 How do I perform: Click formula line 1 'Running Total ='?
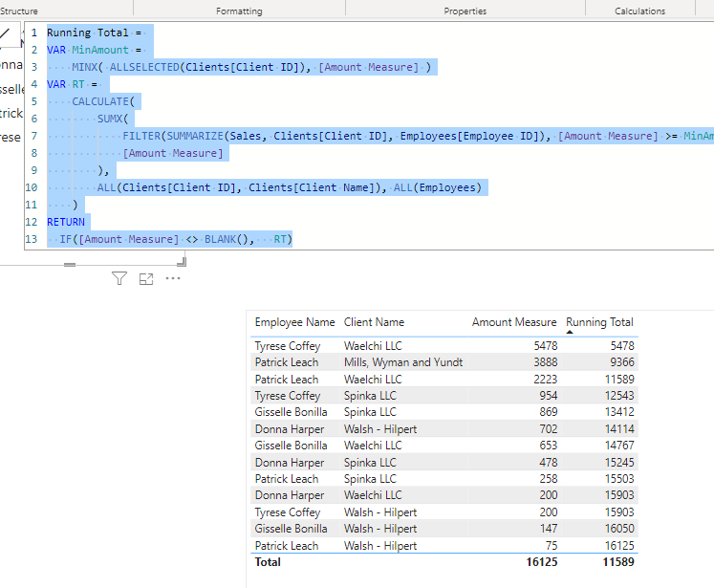[94, 33]
